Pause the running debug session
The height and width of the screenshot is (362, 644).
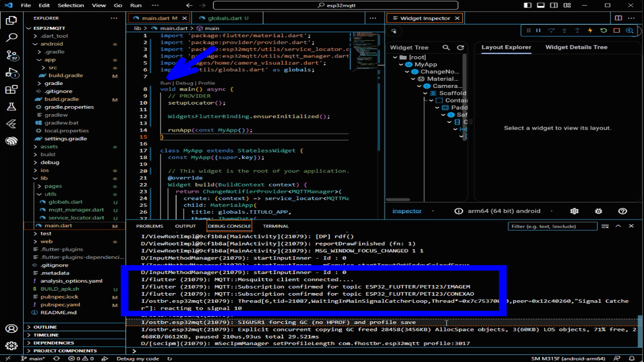pyautogui.click(x=538, y=31)
